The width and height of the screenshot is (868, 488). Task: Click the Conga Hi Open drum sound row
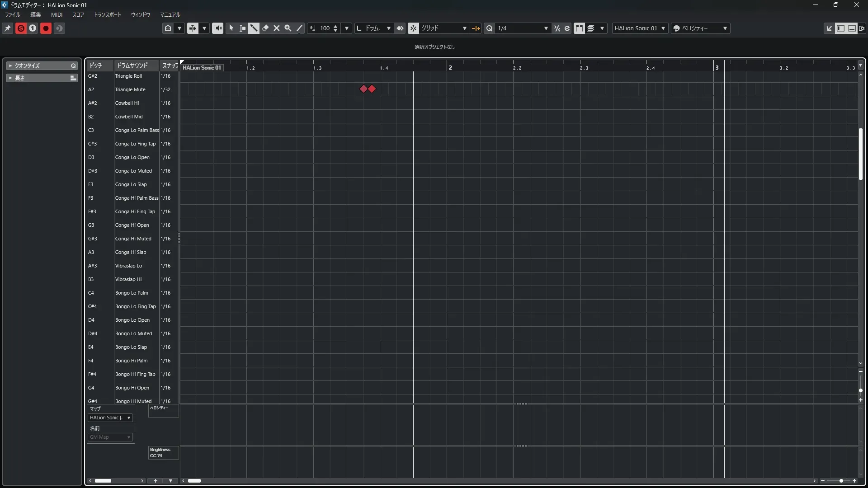132,225
